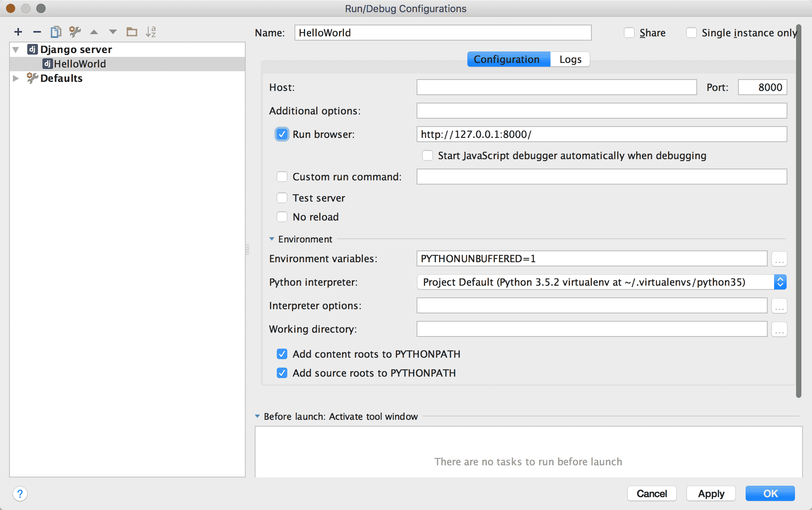Click into the Port field
The height and width of the screenshot is (510, 812).
[x=762, y=88]
